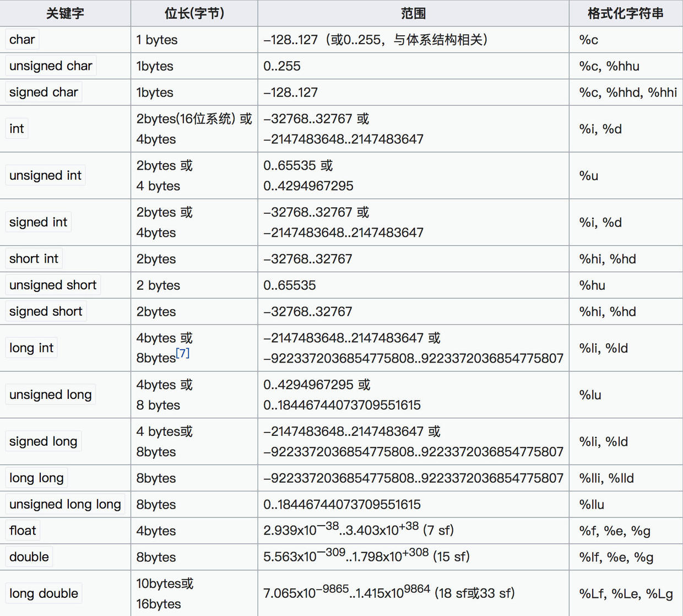Screen dimensions: 683x616
Task: Click the 格式化字符串 column header
Action: click(x=625, y=13)
